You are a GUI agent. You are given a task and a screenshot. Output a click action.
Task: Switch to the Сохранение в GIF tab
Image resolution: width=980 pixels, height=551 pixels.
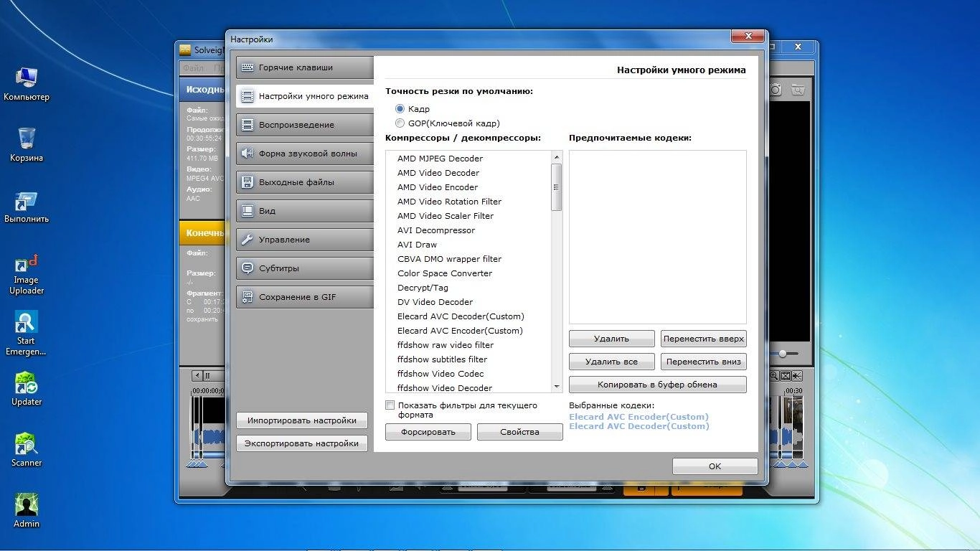305,297
